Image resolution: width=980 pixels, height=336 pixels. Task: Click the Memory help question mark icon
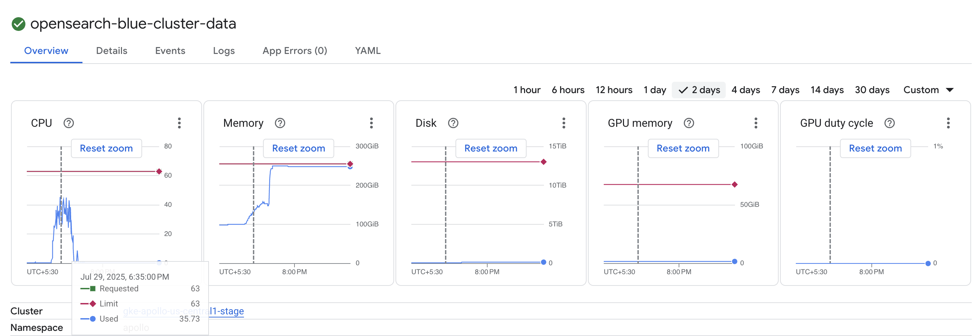280,123
